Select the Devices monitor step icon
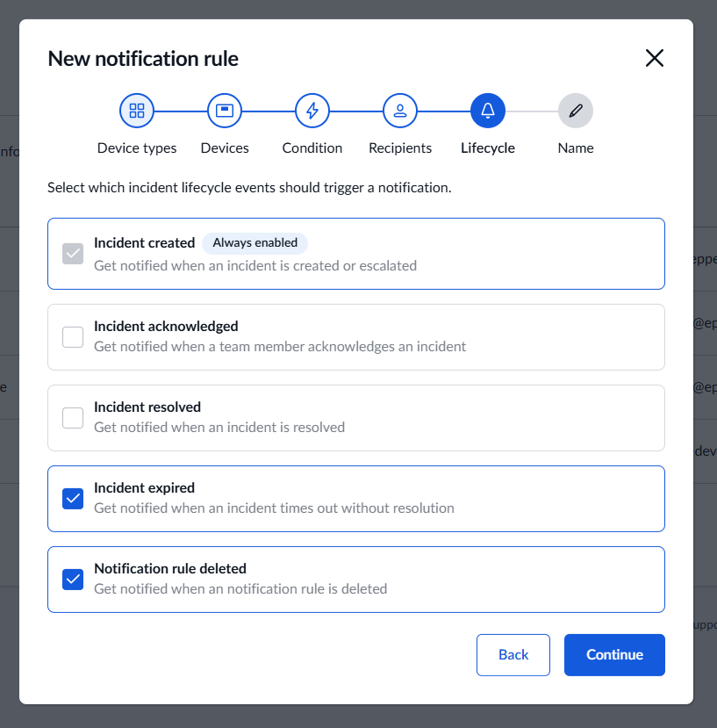The width and height of the screenshot is (717, 728). point(225,111)
